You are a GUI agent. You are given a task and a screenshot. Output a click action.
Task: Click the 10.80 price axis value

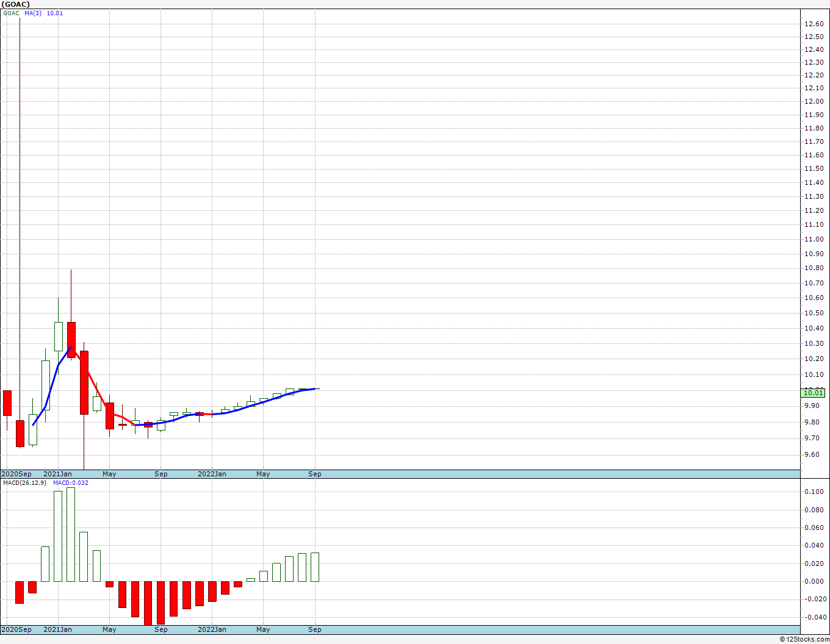(x=814, y=268)
